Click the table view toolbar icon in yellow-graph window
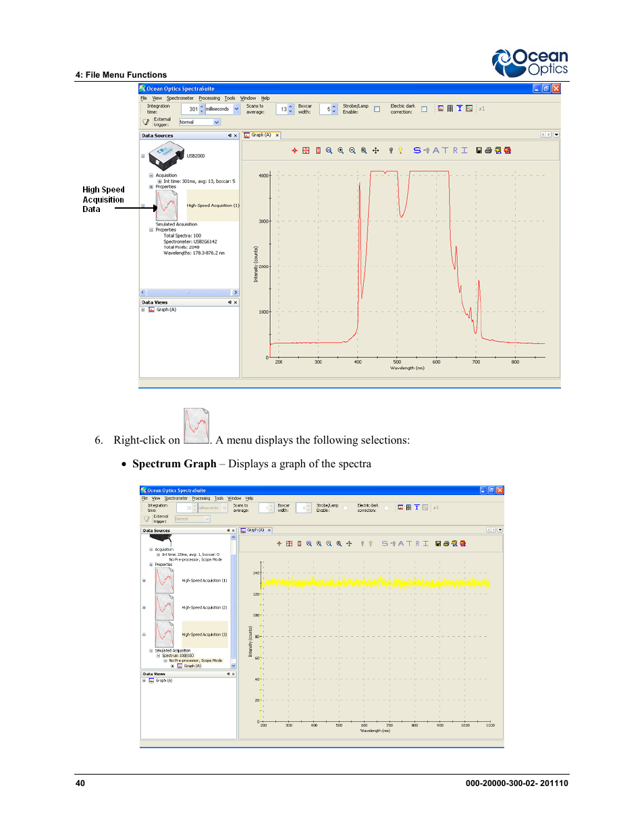 408,507
